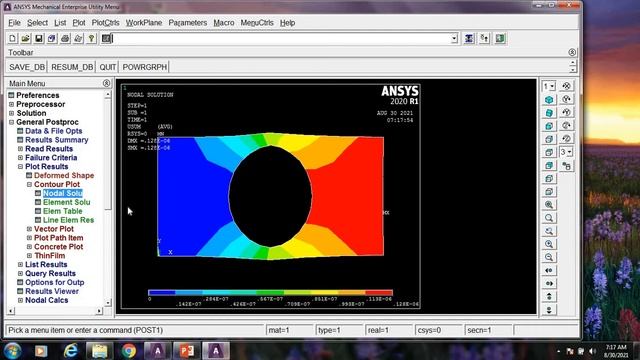
Task: Click the Save floppy disk icon
Action: (x=38, y=38)
